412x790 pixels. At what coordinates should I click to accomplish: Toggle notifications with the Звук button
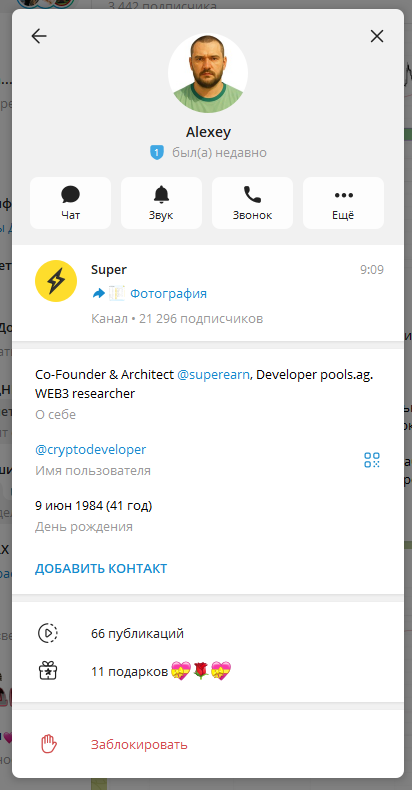click(161, 203)
